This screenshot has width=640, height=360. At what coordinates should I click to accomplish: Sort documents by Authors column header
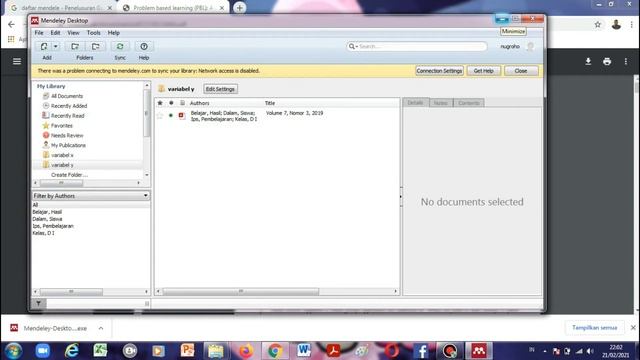pos(199,103)
